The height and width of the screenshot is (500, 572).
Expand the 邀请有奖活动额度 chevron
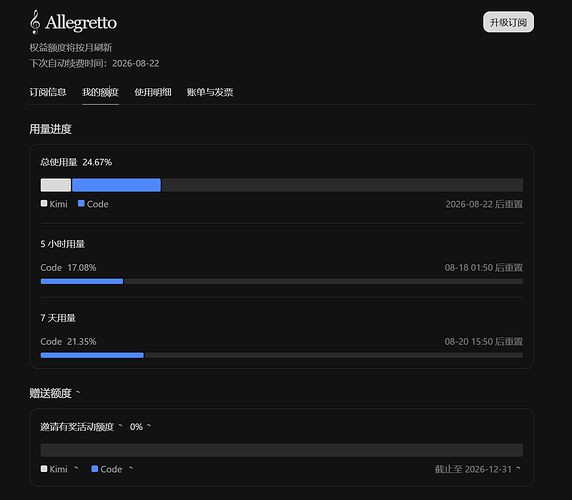tap(120, 426)
